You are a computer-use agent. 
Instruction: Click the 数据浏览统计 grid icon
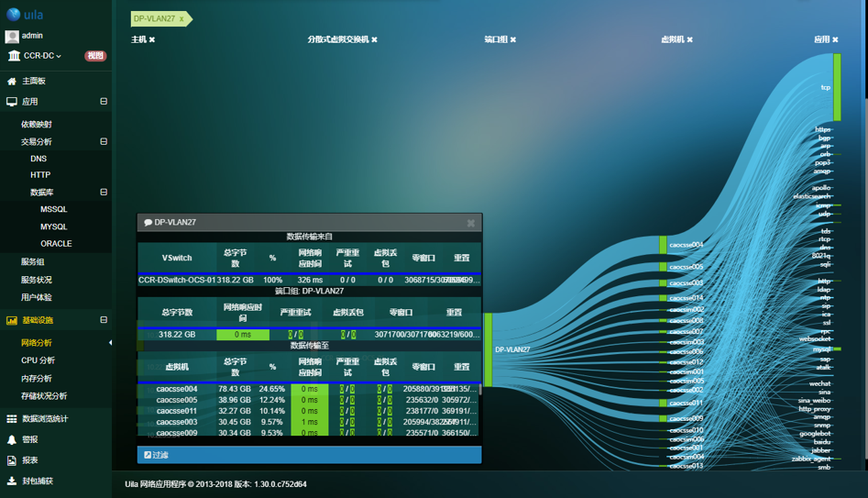point(12,419)
